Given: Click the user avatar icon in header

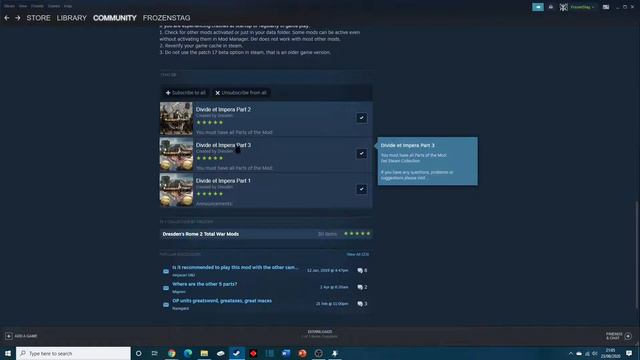Looking at the screenshot, I should (x=564, y=7).
